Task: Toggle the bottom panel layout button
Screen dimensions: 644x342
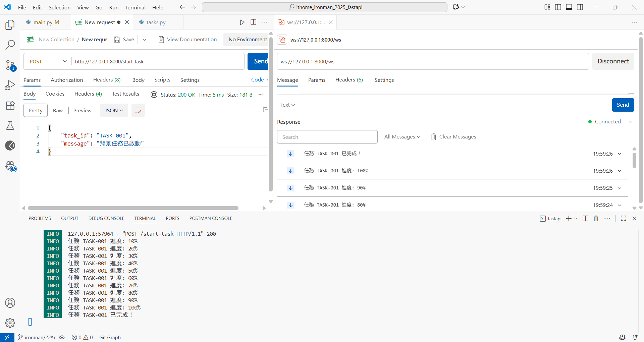Action: pyautogui.click(x=569, y=7)
